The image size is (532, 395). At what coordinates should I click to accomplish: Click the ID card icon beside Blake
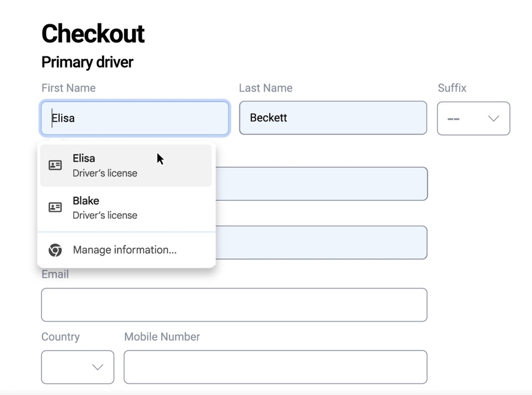click(x=55, y=207)
